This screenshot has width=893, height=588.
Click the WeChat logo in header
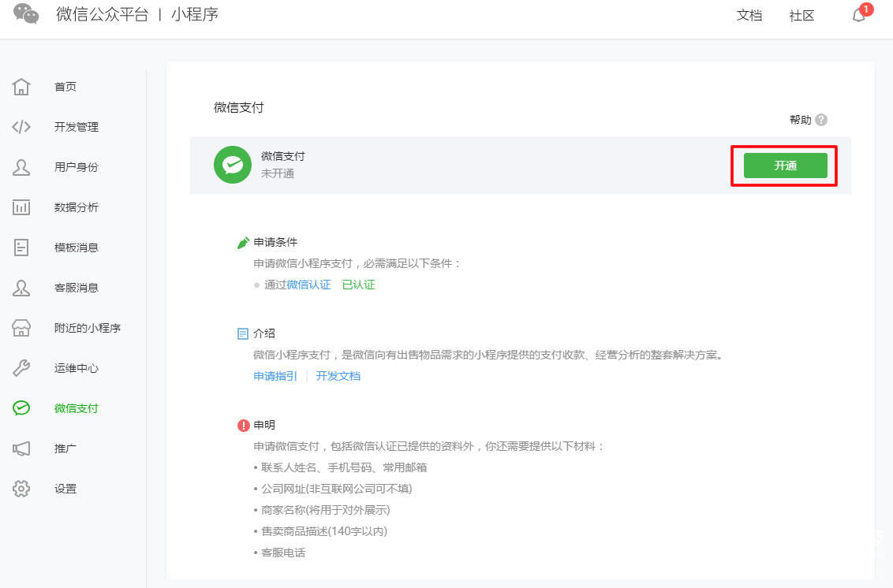[x=26, y=14]
